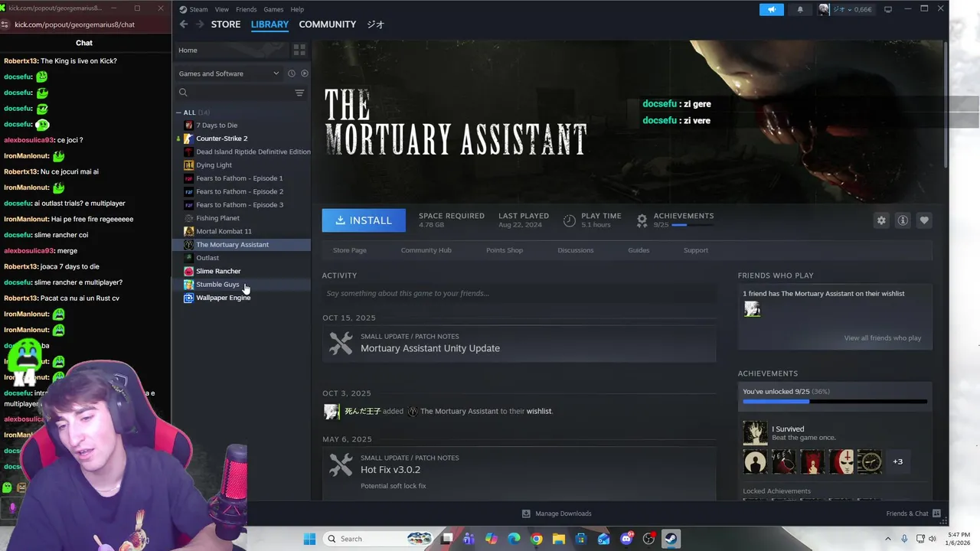Open the Discussions link
Image resolution: width=980 pixels, height=551 pixels.
[575, 250]
